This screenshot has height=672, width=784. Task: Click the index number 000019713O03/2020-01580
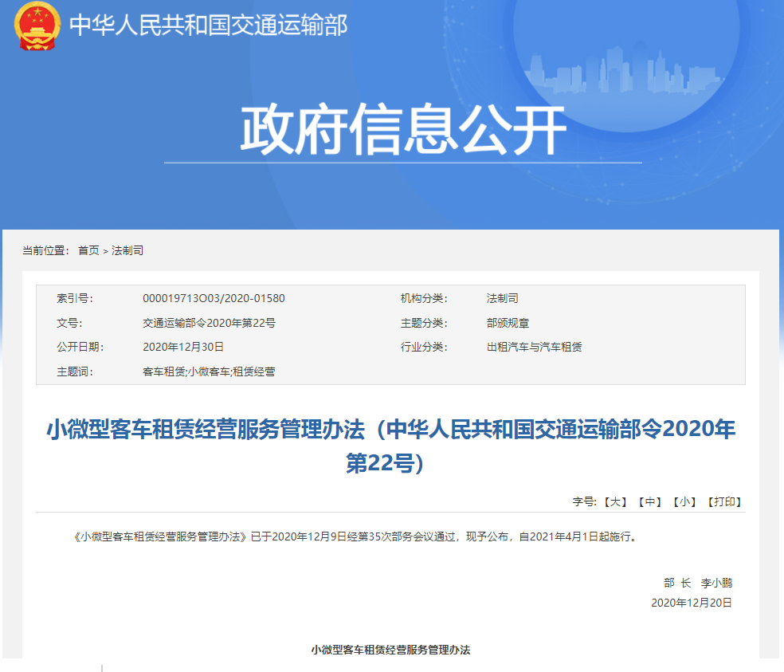click(x=214, y=298)
